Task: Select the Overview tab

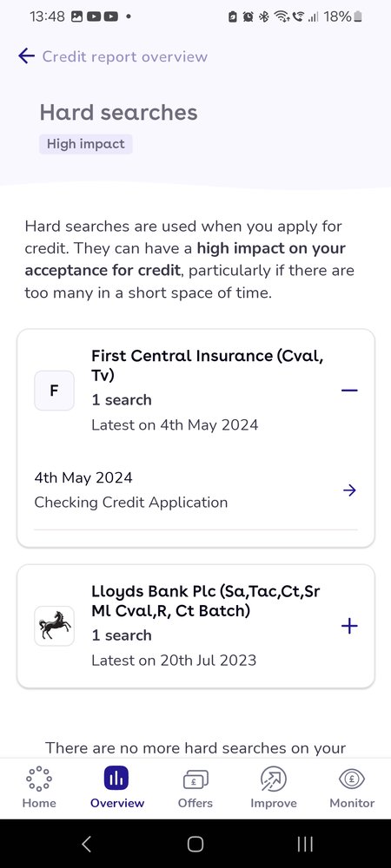Action: (x=116, y=788)
